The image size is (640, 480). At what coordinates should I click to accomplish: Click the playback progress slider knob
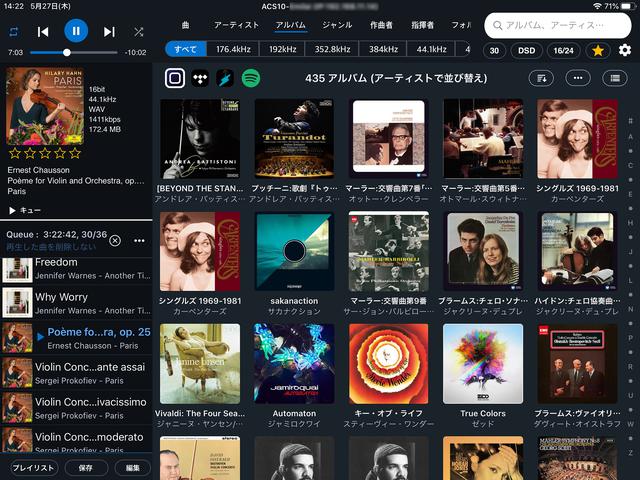coord(67,52)
